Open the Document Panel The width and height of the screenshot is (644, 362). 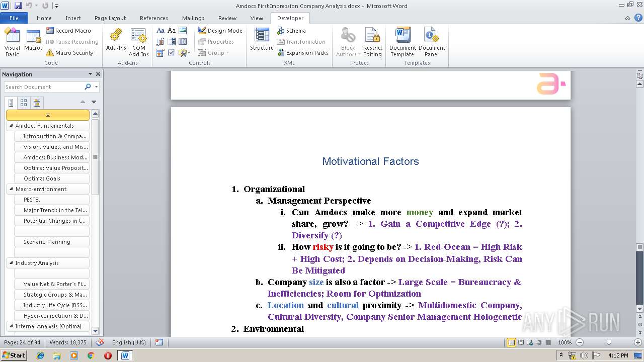432,42
